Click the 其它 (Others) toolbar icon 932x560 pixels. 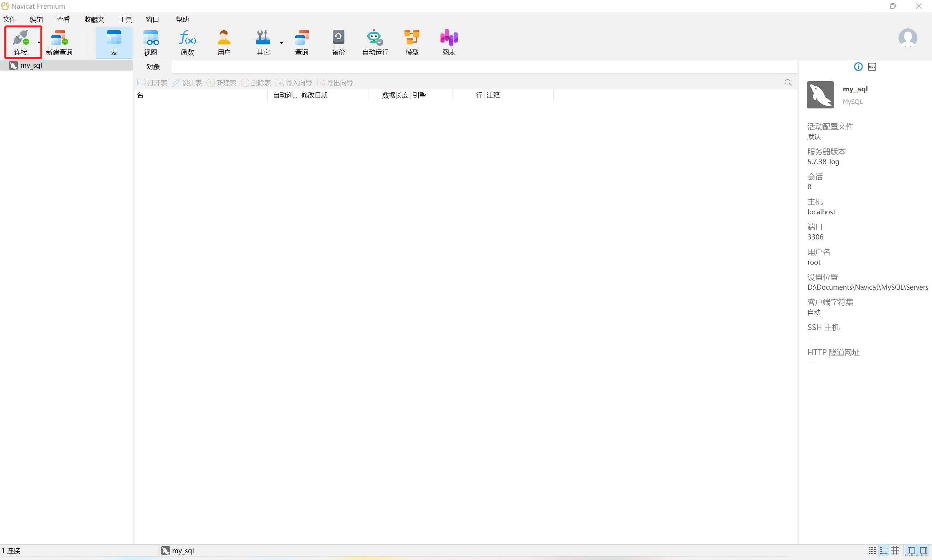[x=263, y=42]
